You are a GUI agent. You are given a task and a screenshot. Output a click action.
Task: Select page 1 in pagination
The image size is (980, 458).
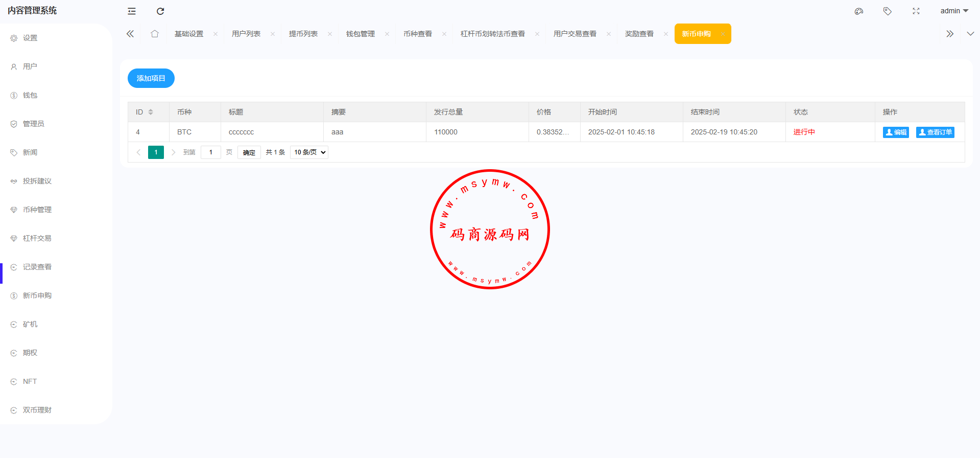156,152
